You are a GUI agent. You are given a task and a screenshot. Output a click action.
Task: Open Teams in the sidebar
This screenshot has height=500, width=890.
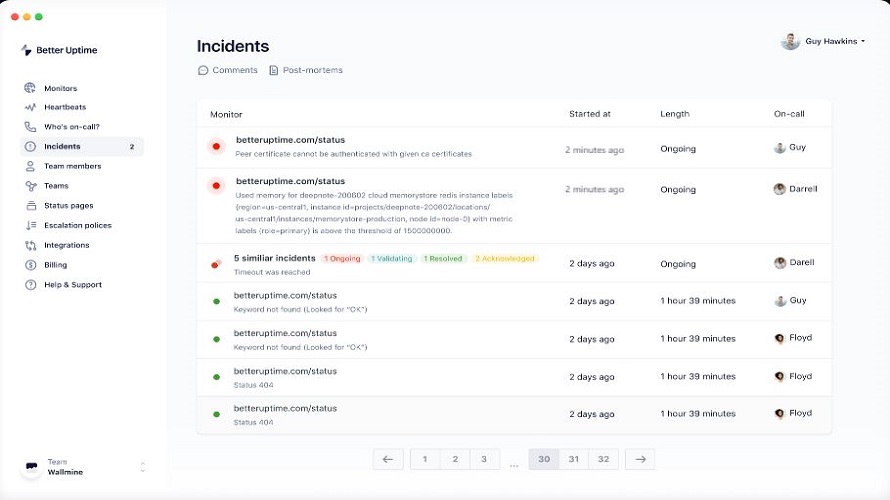(56, 186)
